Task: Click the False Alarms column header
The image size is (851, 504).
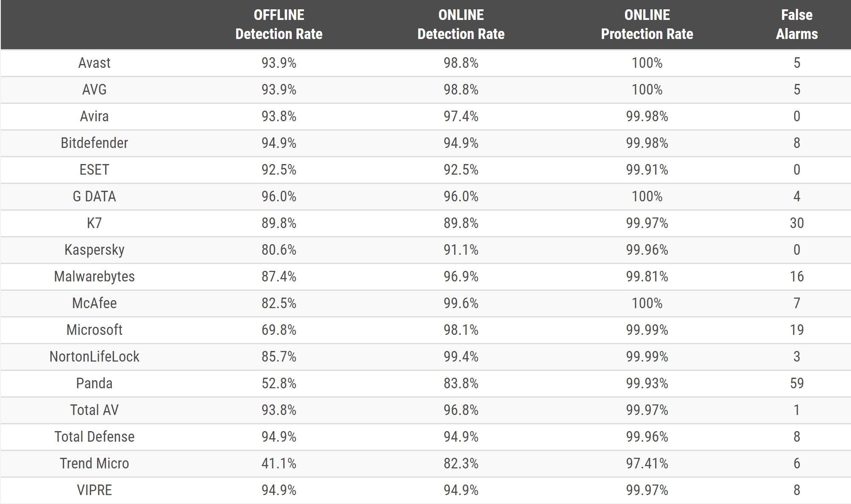Action: coord(796,25)
